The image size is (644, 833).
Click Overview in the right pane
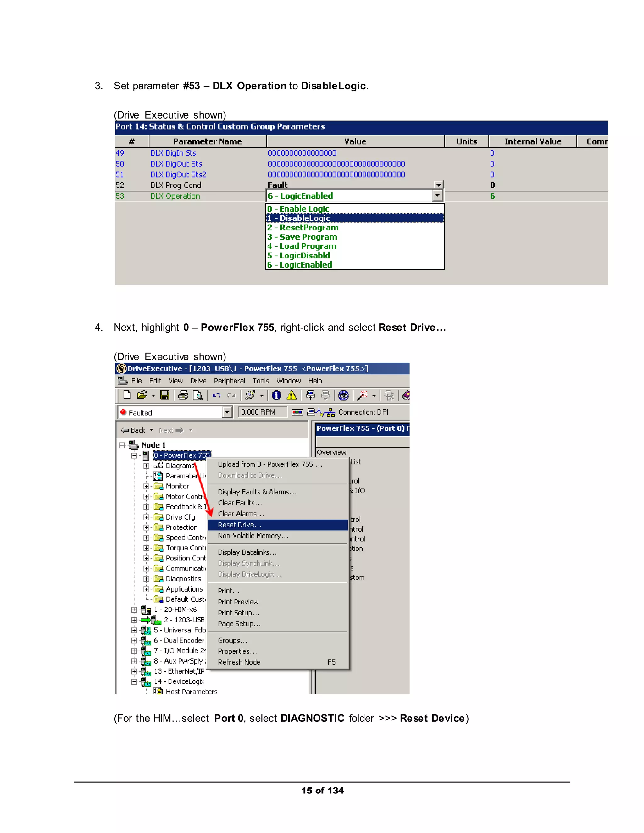pyautogui.click(x=331, y=452)
